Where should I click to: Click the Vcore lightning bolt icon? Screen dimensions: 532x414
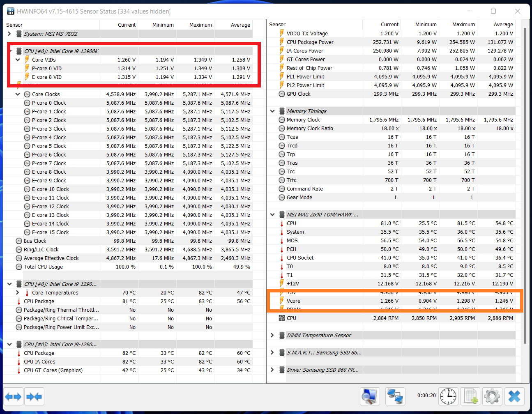282,301
